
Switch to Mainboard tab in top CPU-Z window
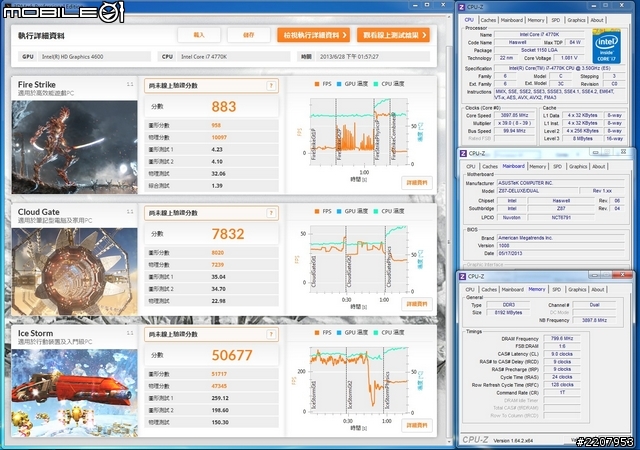(511, 20)
